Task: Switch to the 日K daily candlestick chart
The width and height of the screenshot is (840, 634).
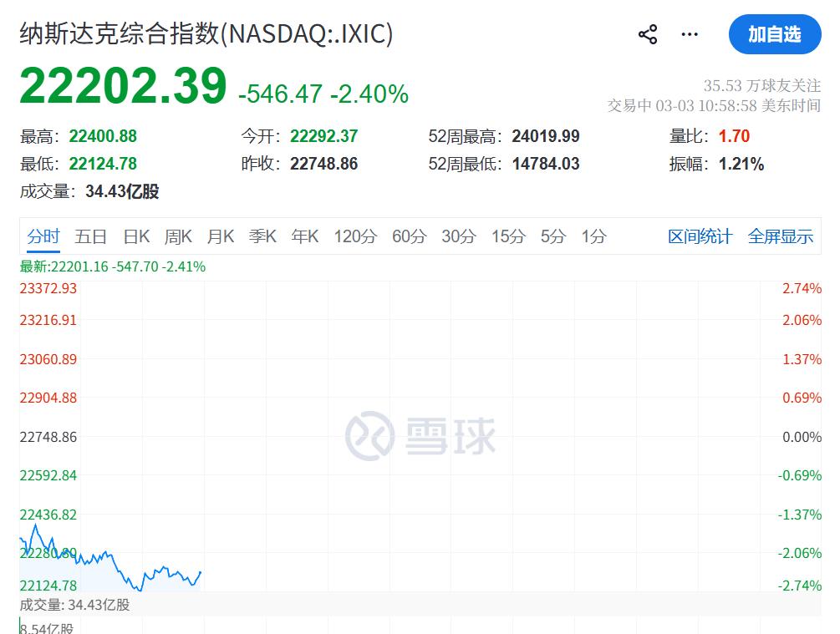Action: 136,236
